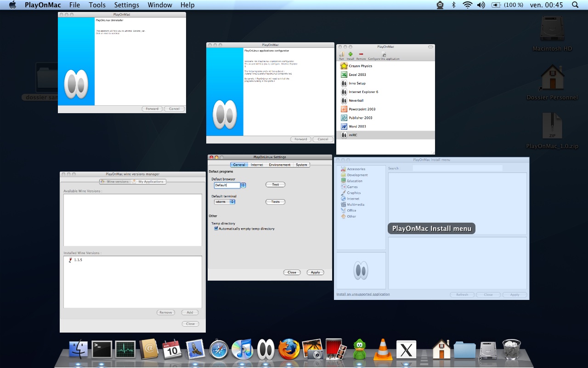
Task: Open the Settings menu in menu bar
Action: tap(126, 5)
